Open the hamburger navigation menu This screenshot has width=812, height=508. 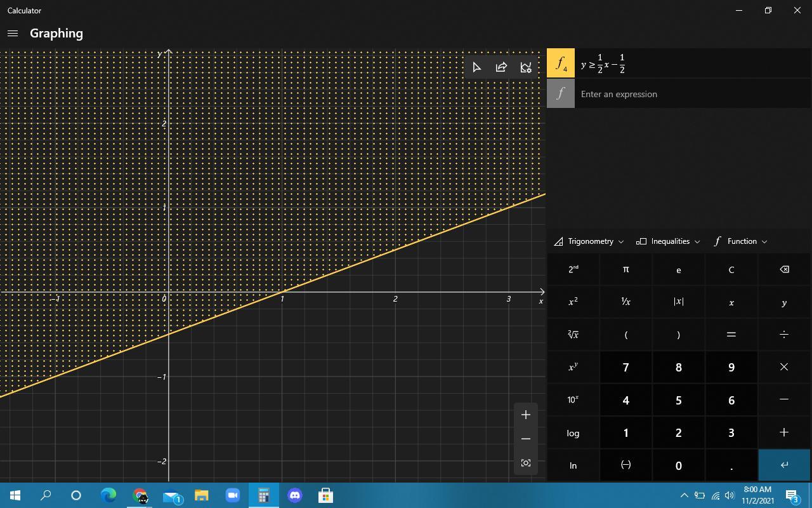coord(13,34)
